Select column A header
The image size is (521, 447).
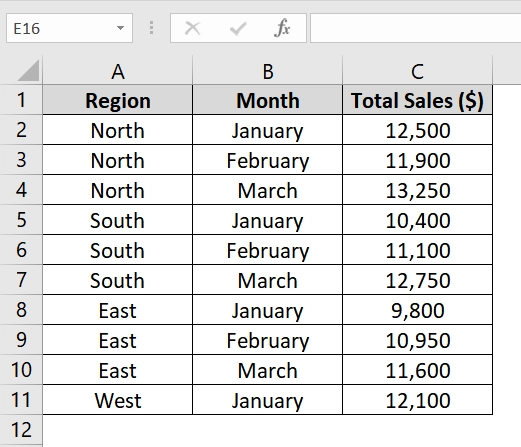tap(118, 70)
